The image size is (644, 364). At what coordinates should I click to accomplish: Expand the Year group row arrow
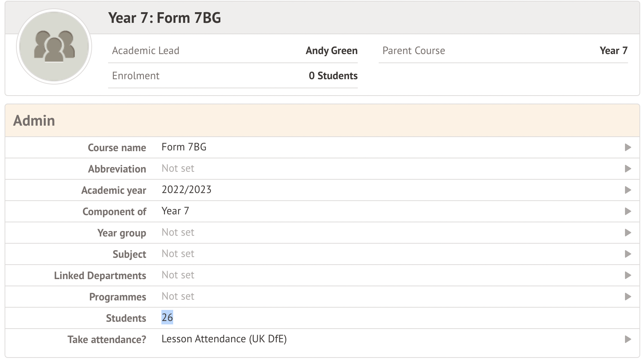tap(628, 233)
